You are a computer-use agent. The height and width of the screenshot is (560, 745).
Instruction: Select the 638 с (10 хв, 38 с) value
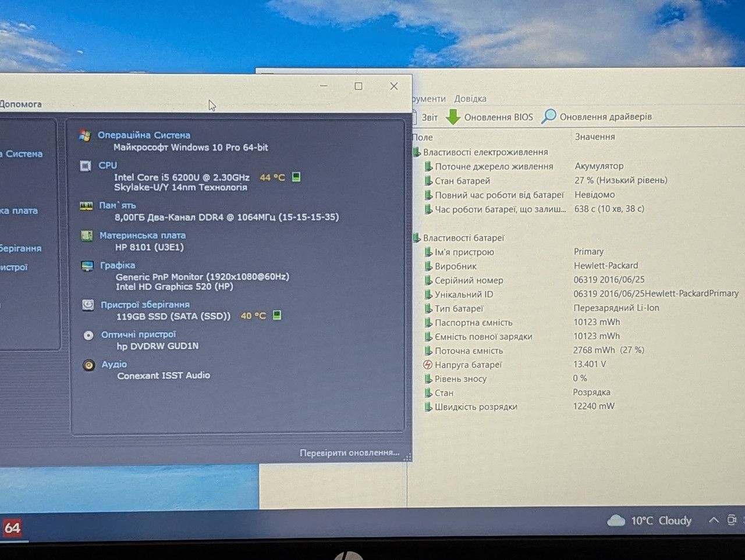[609, 209]
